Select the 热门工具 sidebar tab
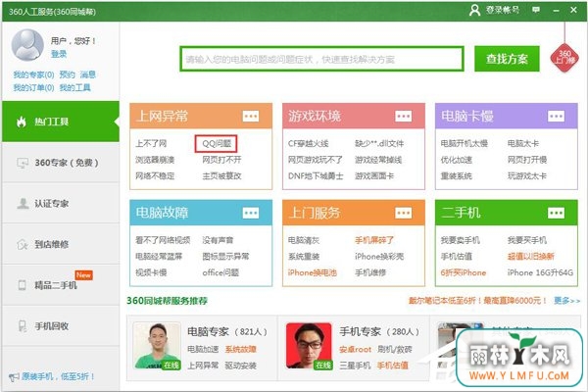Screen dimensions: 588x392 [x=61, y=122]
